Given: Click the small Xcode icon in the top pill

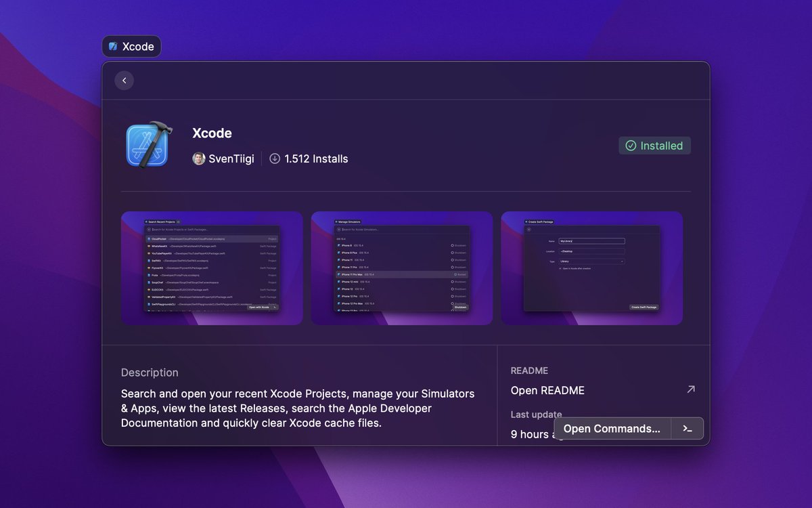Looking at the screenshot, I should click(112, 46).
